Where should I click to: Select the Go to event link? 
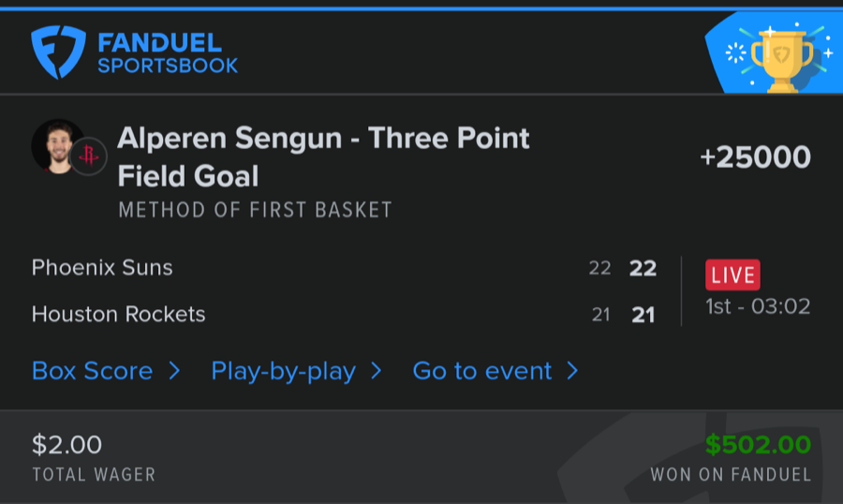click(x=481, y=371)
